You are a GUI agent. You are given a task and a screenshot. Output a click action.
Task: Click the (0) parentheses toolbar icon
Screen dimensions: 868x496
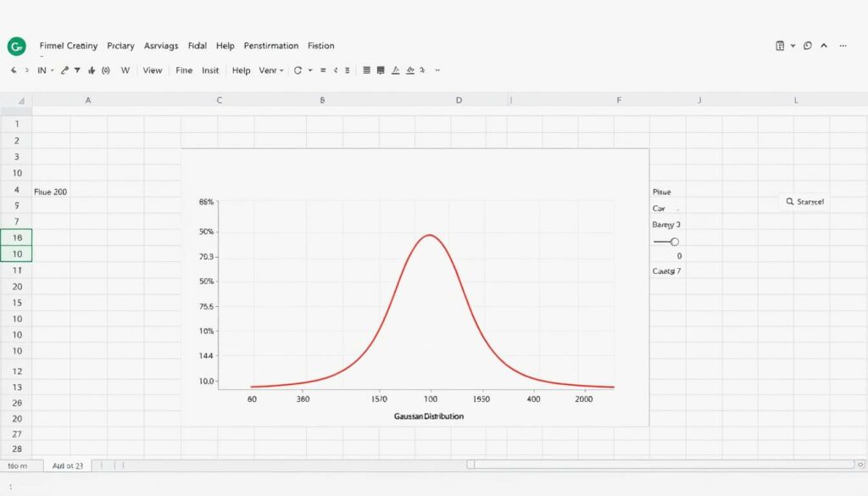(x=106, y=70)
